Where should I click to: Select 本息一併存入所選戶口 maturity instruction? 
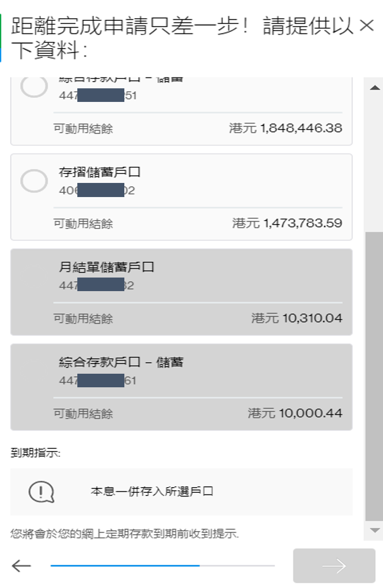(x=152, y=492)
